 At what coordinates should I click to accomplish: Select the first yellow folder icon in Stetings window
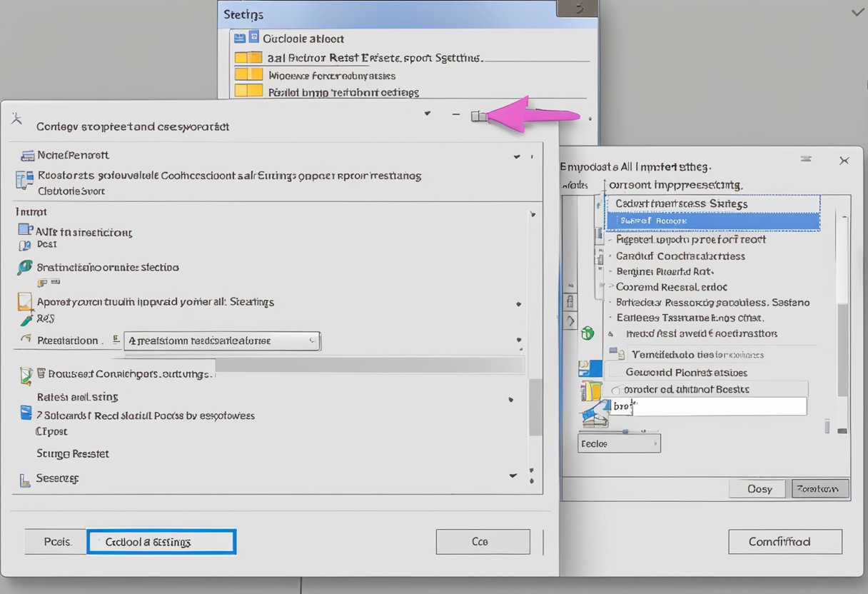tap(249, 57)
